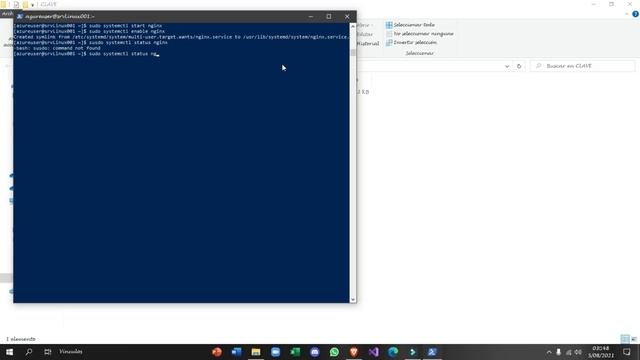Collapse the Explorer ribbon with the chevron
Image resolution: width=640 pixels, height=360 pixels.
pos(627,14)
